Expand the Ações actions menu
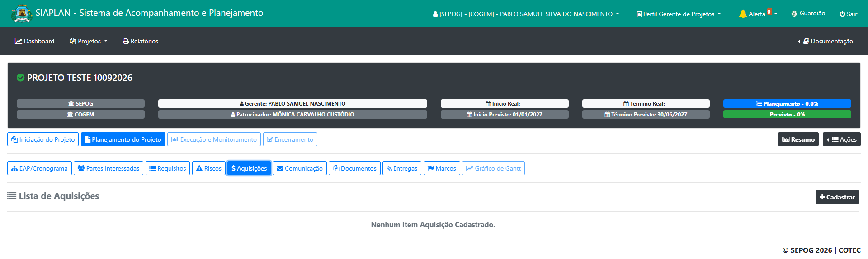The image size is (868, 259). pos(842,139)
